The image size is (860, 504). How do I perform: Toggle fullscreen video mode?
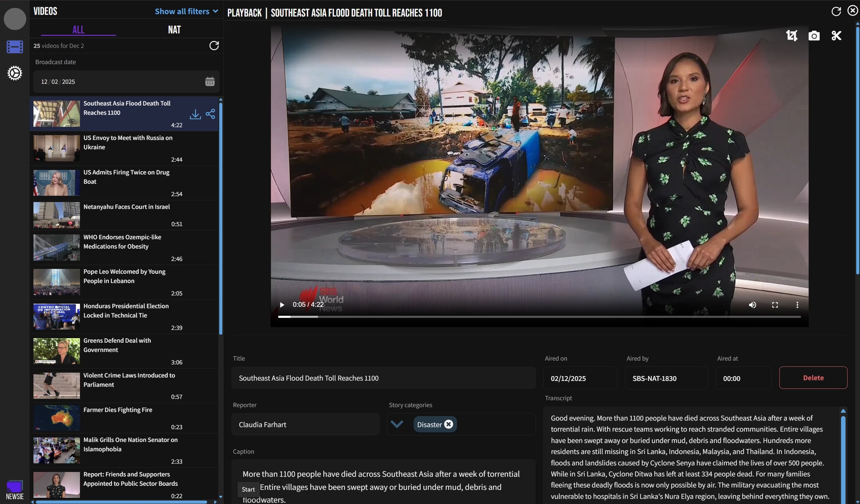[775, 305]
